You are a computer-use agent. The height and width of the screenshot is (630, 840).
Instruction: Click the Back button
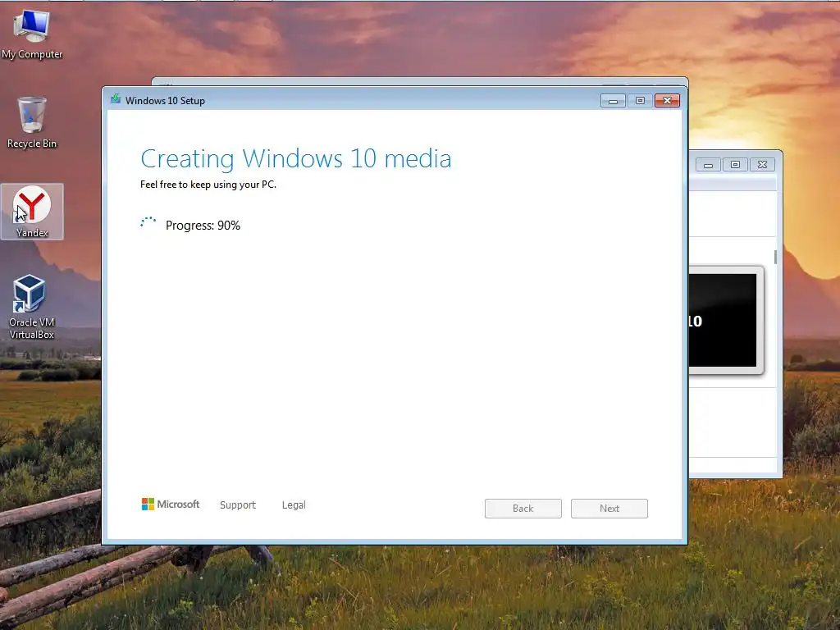(x=523, y=509)
